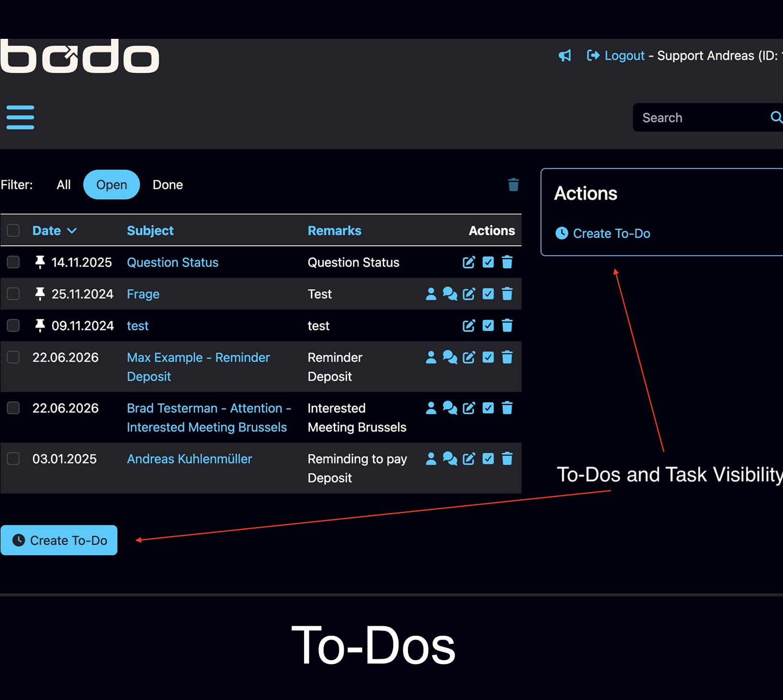
Task: Edit Max Example Reminder Deposit to-do
Action: click(469, 357)
